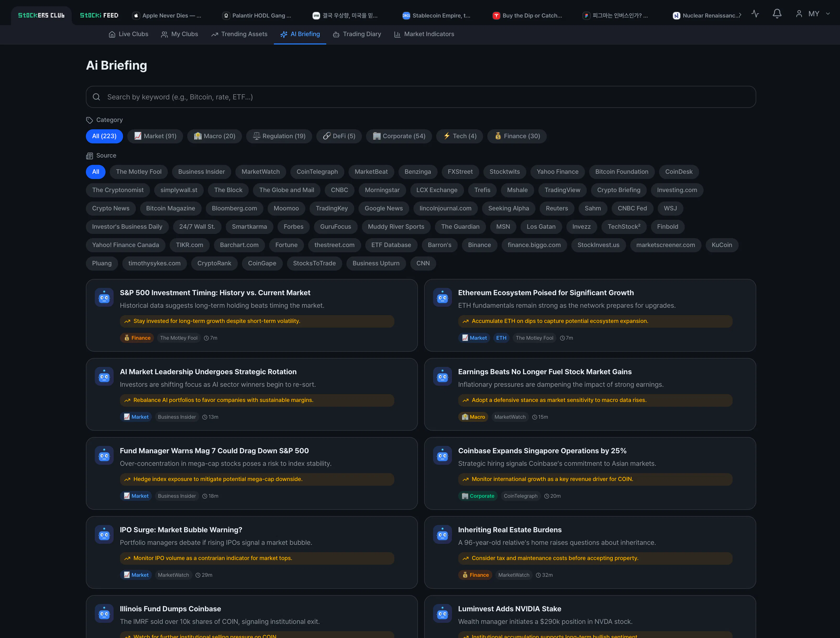Filter source by CoinTelegraph chip

pyautogui.click(x=317, y=172)
